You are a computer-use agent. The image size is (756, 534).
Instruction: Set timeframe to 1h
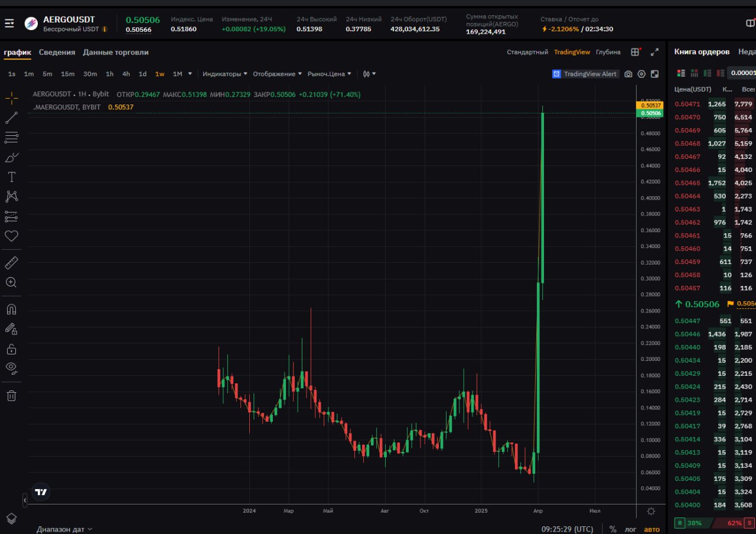[109, 74]
